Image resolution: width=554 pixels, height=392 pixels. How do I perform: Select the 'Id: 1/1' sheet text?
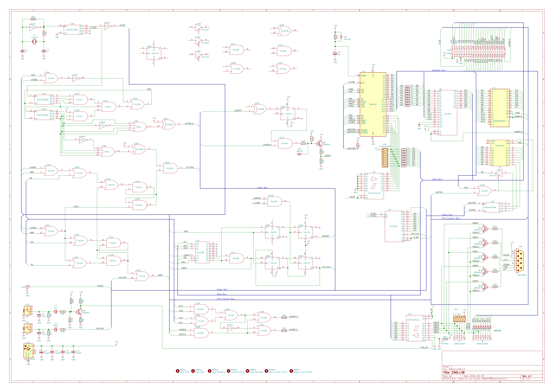pyautogui.click(x=526, y=379)
